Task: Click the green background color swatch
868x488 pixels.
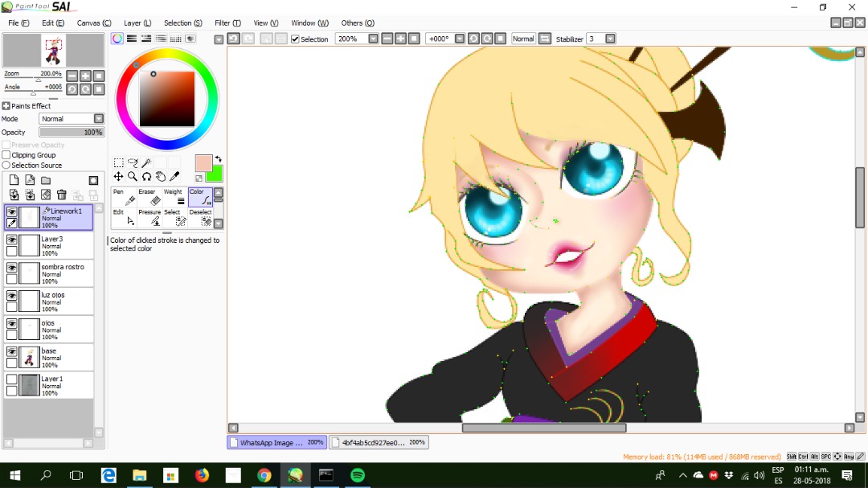Action: pyautogui.click(x=215, y=174)
